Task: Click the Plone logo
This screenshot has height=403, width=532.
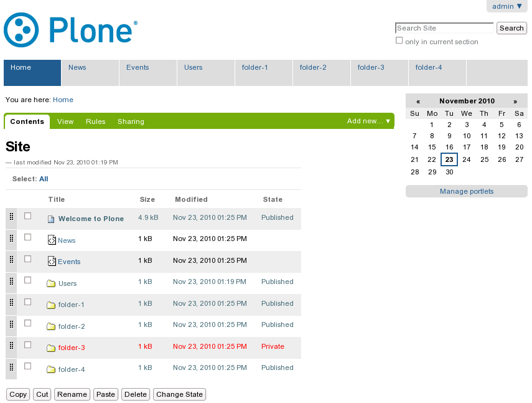Action: tap(70, 30)
